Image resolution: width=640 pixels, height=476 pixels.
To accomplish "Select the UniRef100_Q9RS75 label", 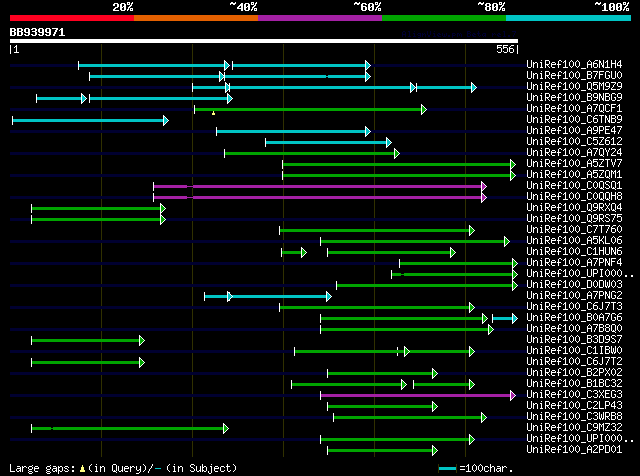I will click(574, 218).
